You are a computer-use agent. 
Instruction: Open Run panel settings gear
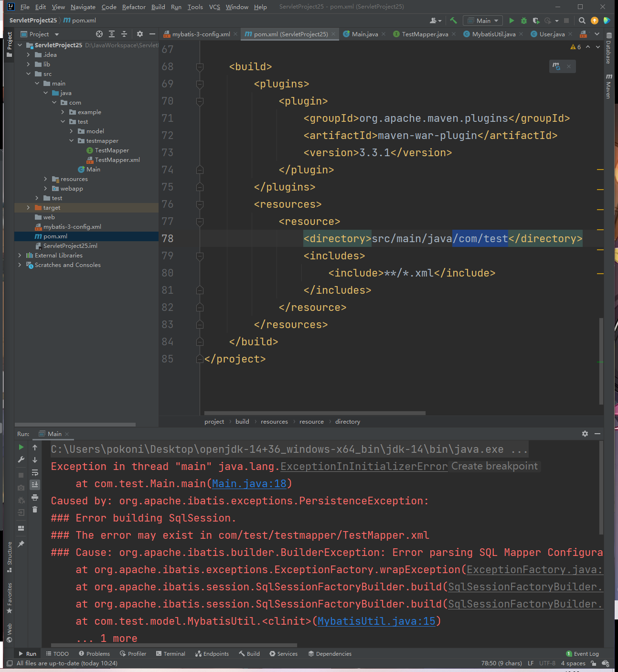click(x=585, y=434)
